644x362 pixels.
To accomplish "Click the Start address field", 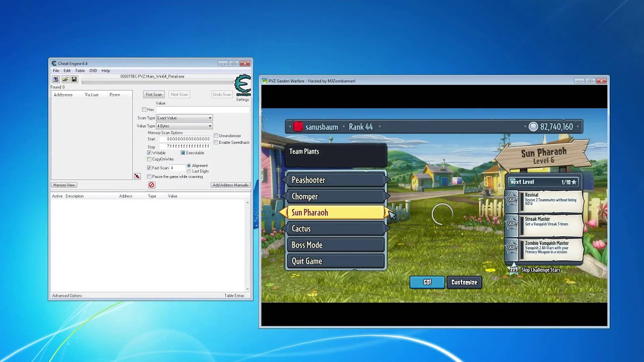I will click(185, 139).
